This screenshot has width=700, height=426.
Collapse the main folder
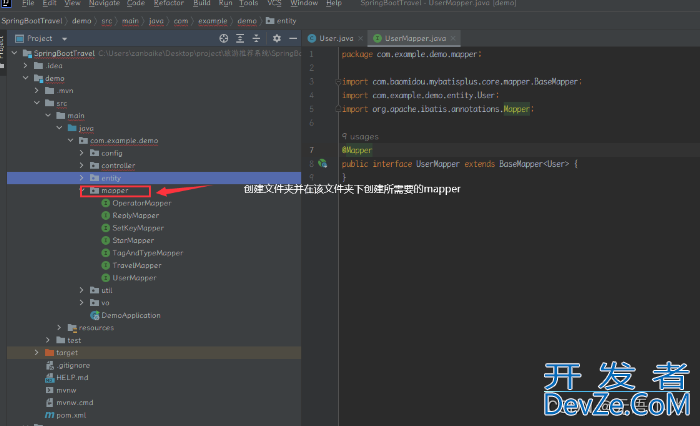click(x=48, y=116)
